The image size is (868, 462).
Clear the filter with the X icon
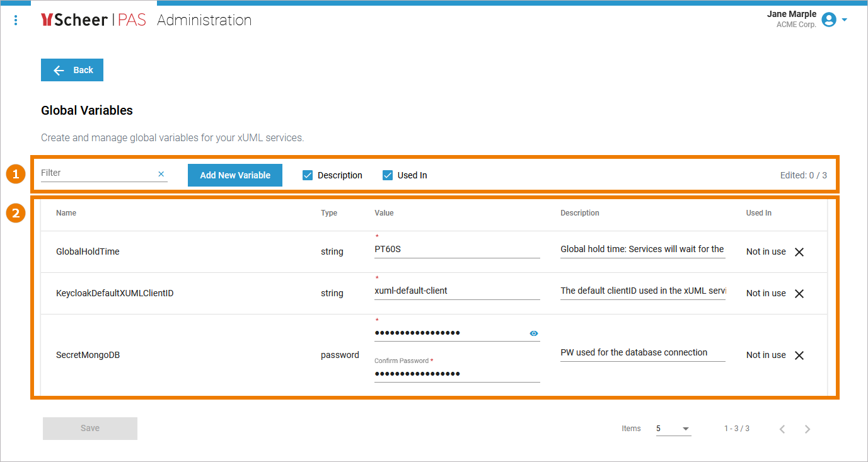[161, 174]
